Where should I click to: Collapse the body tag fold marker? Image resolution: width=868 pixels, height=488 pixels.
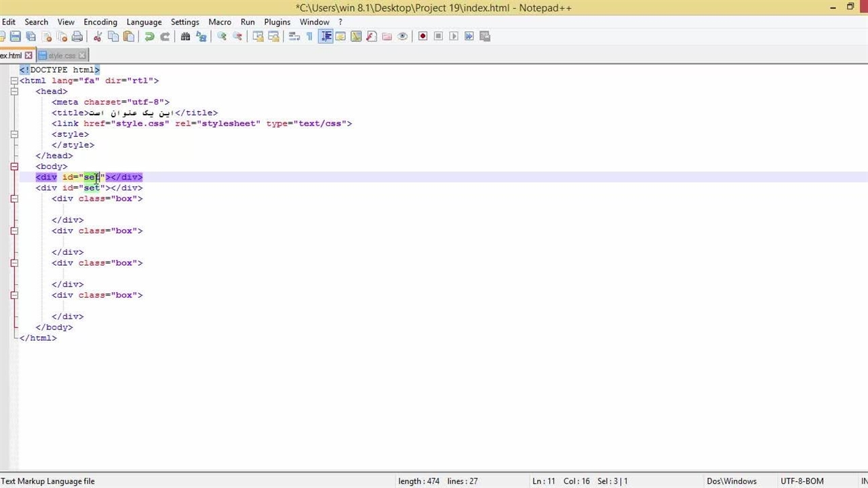[x=14, y=166]
